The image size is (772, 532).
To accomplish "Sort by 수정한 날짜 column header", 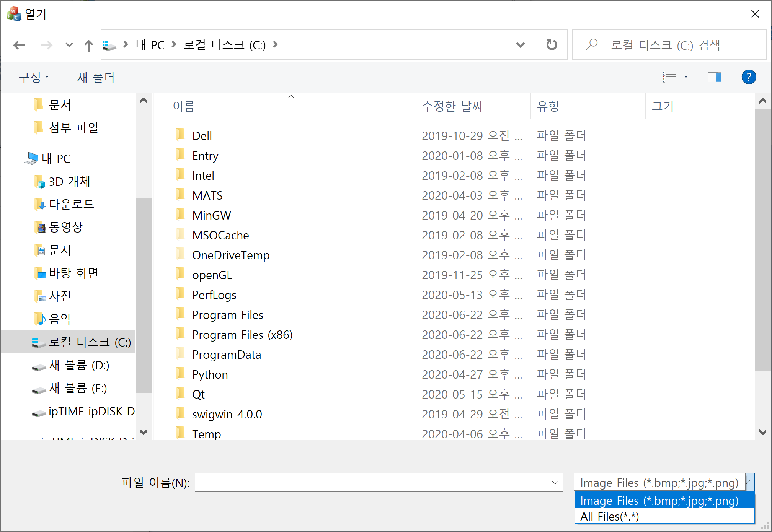I will pyautogui.click(x=452, y=106).
